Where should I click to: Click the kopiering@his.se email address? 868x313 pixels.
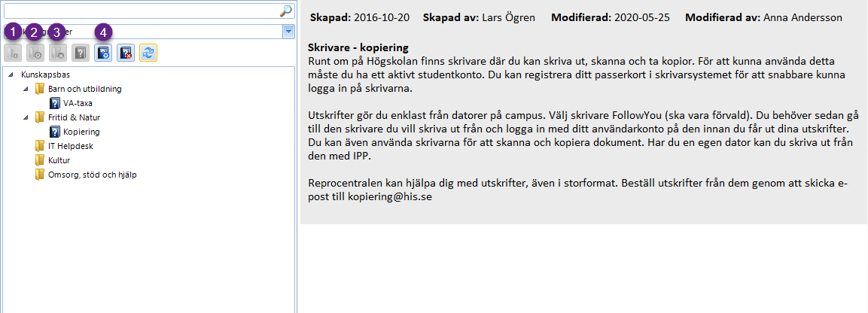pos(390,197)
